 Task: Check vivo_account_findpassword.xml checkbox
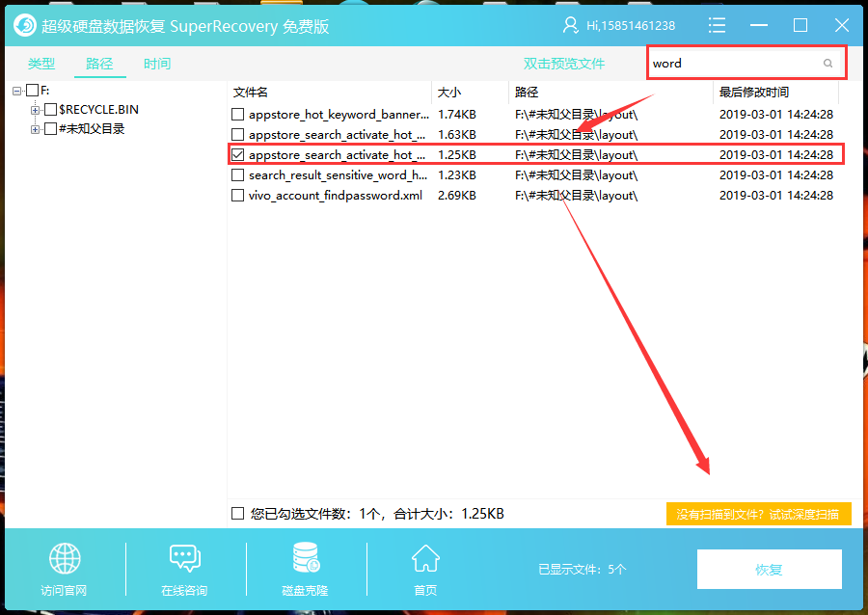237,196
